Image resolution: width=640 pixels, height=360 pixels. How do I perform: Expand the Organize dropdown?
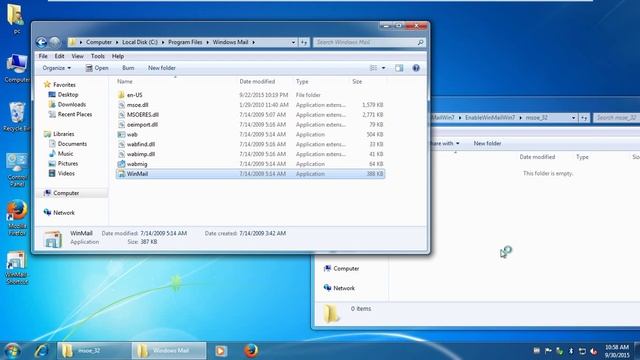(x=57, y=68)
